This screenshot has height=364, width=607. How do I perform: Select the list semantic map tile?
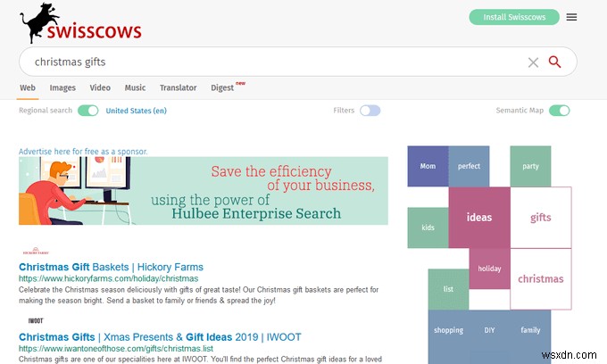click(448, 289)
